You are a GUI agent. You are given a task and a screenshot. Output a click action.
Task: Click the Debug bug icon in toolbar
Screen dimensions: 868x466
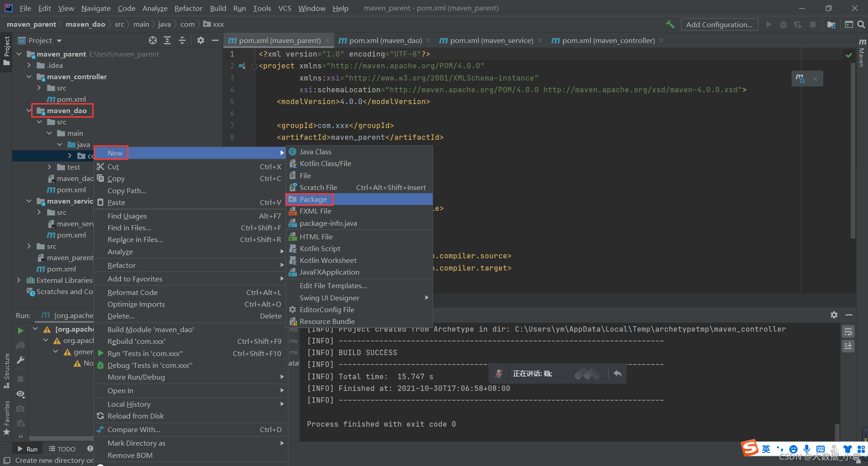point(783,24)
